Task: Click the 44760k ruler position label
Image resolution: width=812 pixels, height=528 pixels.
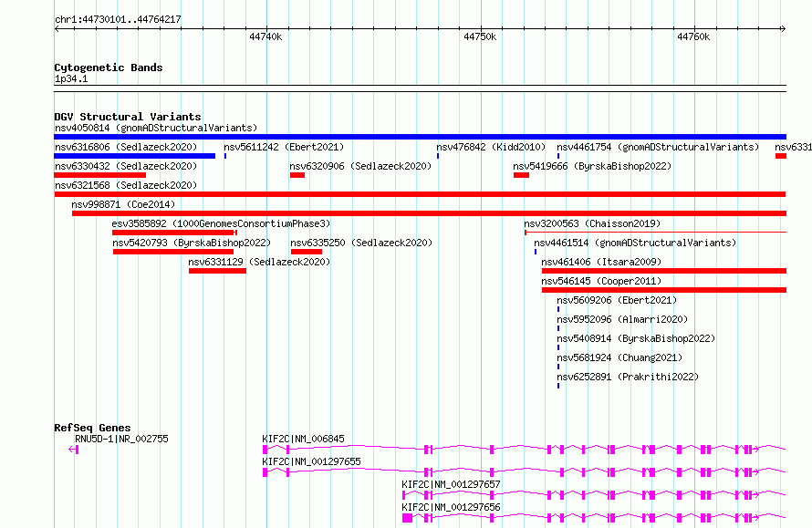Action: pos(693,36)
